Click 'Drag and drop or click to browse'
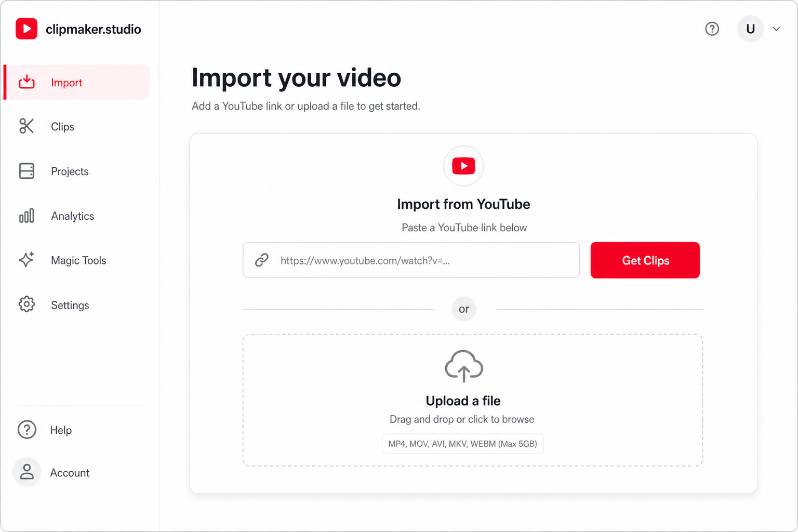Screen dimensions: 798x532 (x=462, y=419)
